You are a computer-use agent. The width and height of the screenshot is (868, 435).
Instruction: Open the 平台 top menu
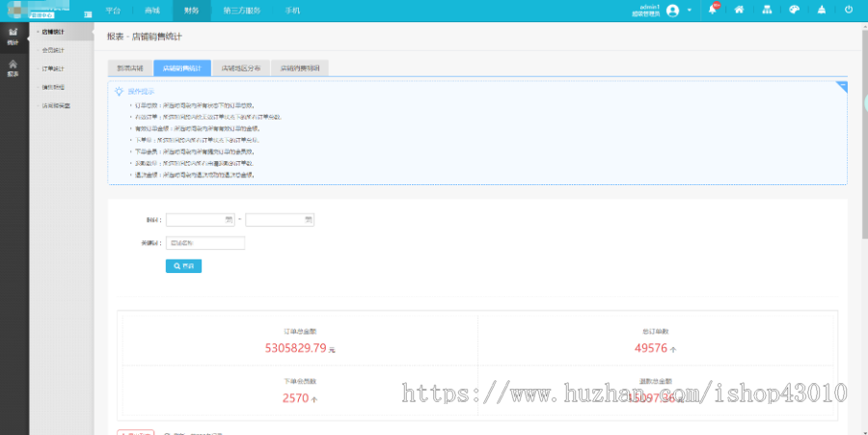[113, 11]
